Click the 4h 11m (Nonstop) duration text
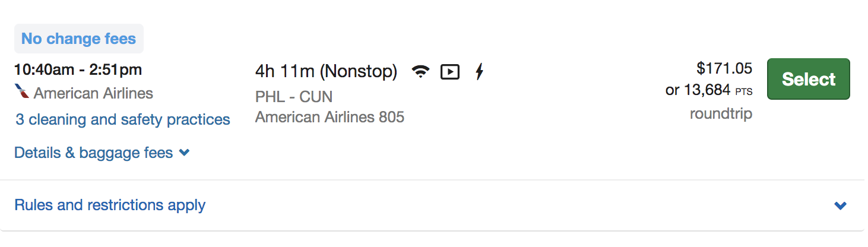 [326, 72]
